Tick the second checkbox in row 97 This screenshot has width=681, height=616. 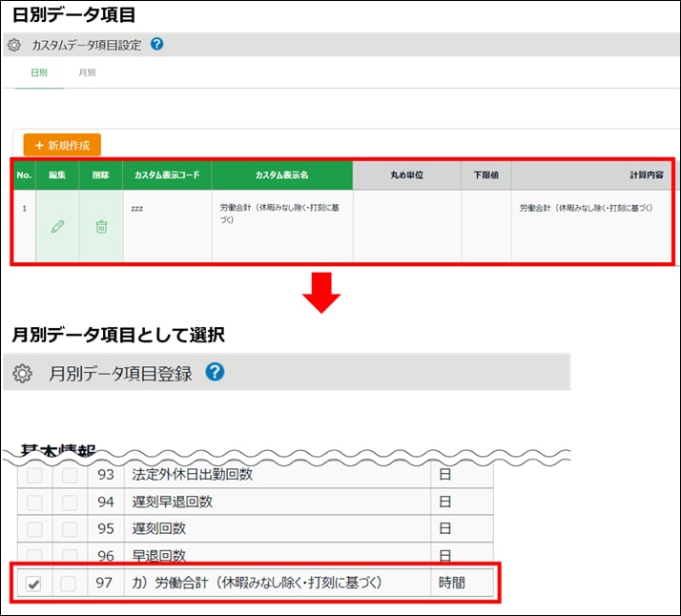[x=70, y=583]
